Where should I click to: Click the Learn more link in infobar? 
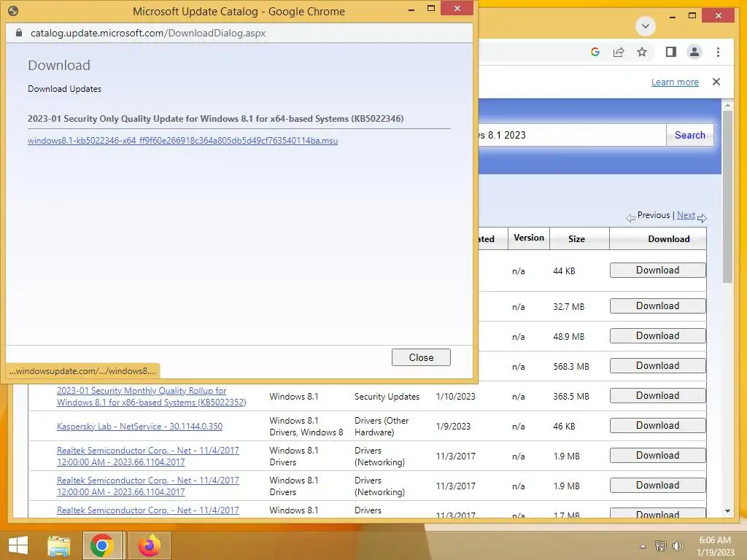point(675,82)
